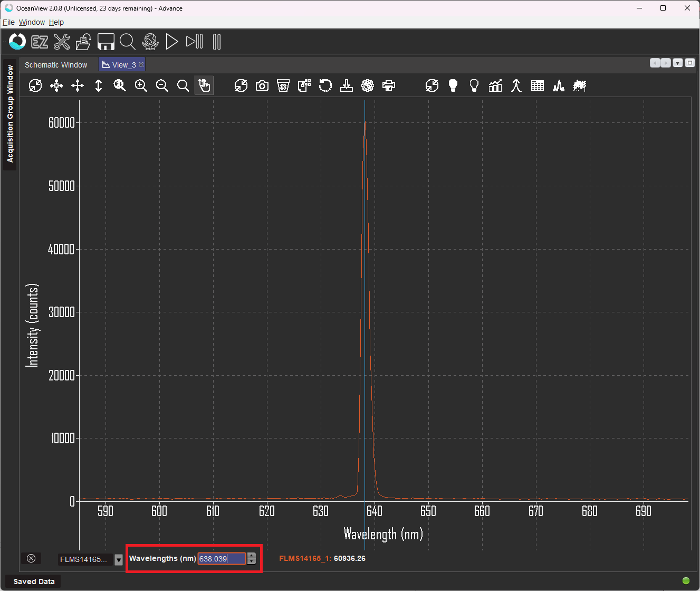Expand the Acquisition Group Window side panel
The image size is (700, 591).
click(10, 114)
